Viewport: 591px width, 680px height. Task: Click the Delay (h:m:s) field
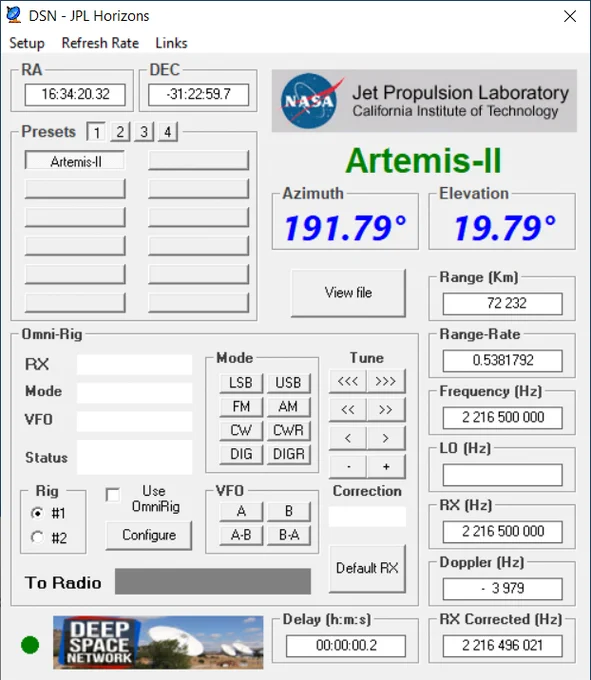pos(346,645)
